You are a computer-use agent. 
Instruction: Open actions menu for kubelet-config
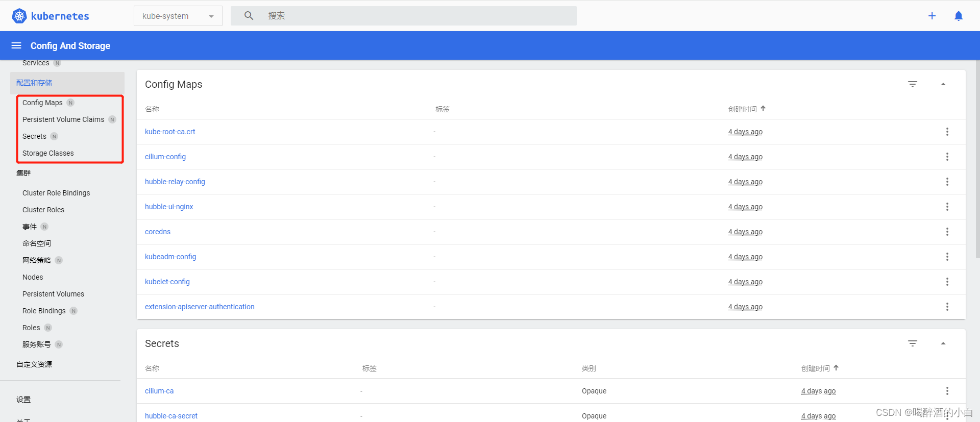click(947, 282)
